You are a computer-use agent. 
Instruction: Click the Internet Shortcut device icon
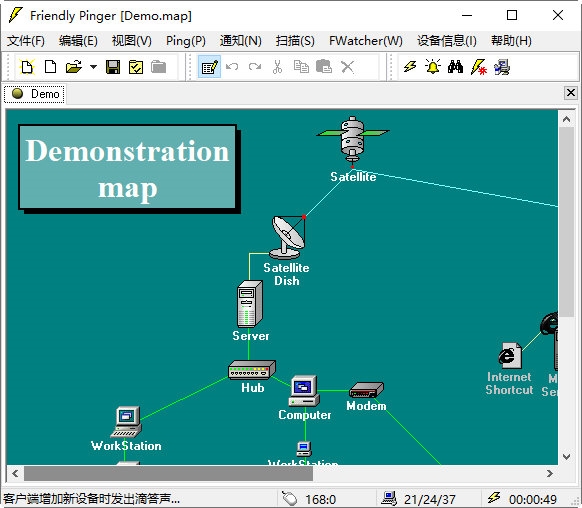pyautogui.click(x=510, y=355)
